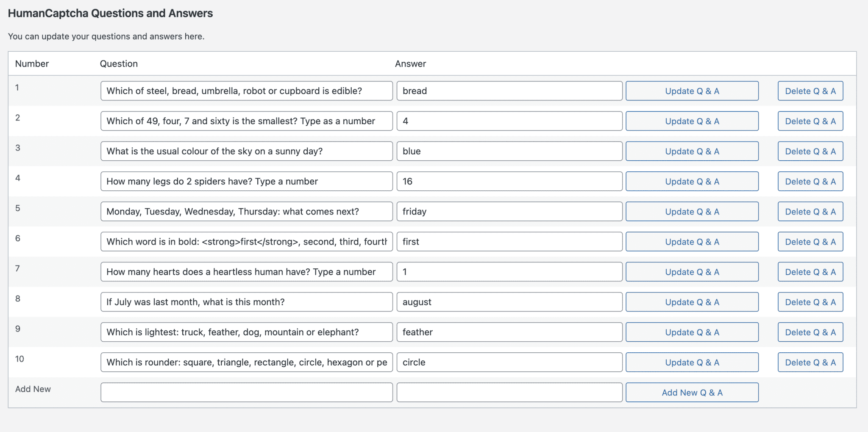Click Delete Q & A for question 9
Screen dimensions: 868x432
810,332
